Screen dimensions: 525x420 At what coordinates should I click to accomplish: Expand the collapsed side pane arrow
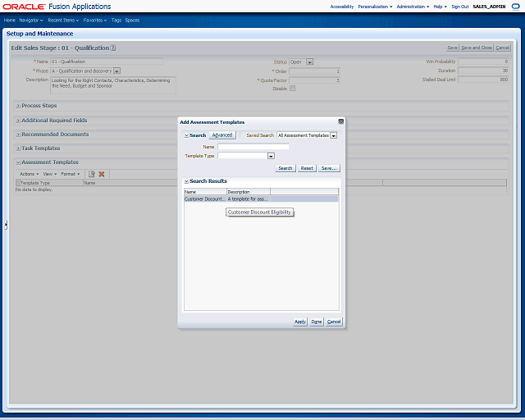6,225
